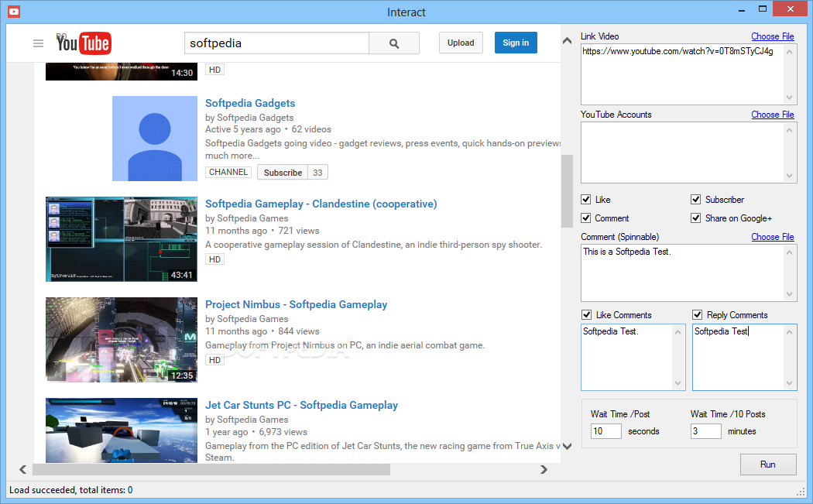Image resolution: width=813 pixels, height=504 pixels.
Task: Maximize the Interact window
Action: 762,9
